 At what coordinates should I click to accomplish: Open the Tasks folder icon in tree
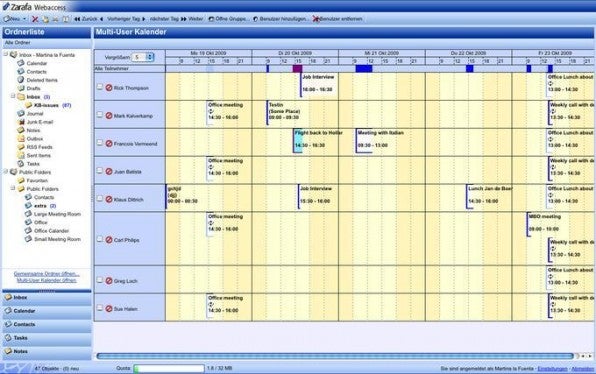21,163
